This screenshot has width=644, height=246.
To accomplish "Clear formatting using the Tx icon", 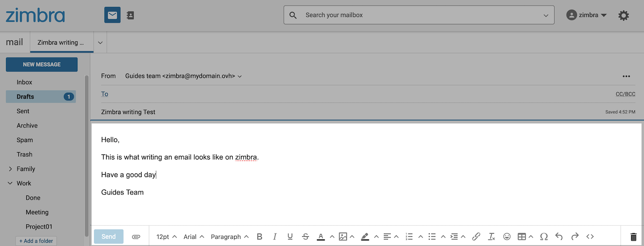I will point(491,237).
